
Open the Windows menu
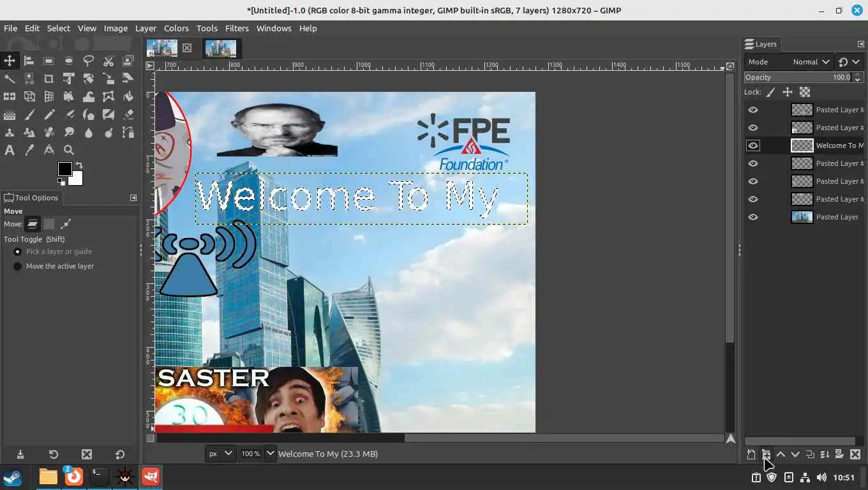[x=274, y=28]
